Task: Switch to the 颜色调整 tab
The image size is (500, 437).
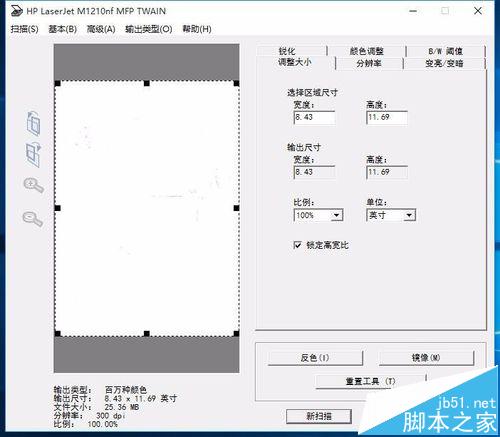Action: point(367,51)
